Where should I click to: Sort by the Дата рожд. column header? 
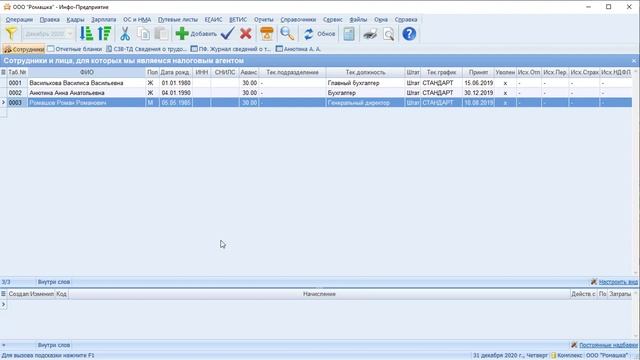coord(175,72)
